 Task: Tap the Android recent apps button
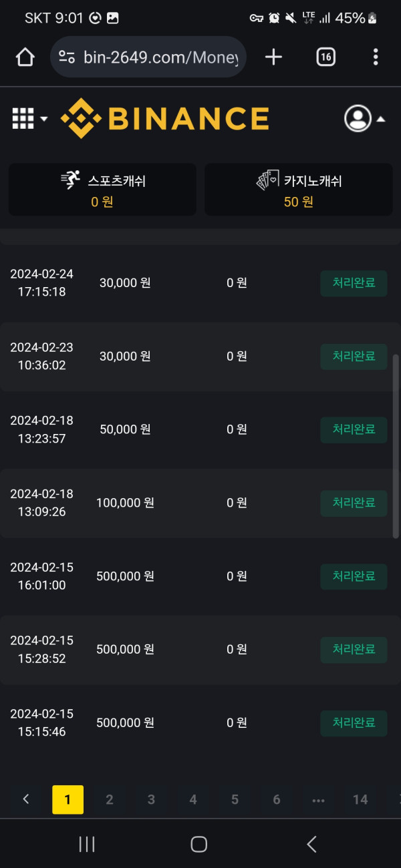87,844
